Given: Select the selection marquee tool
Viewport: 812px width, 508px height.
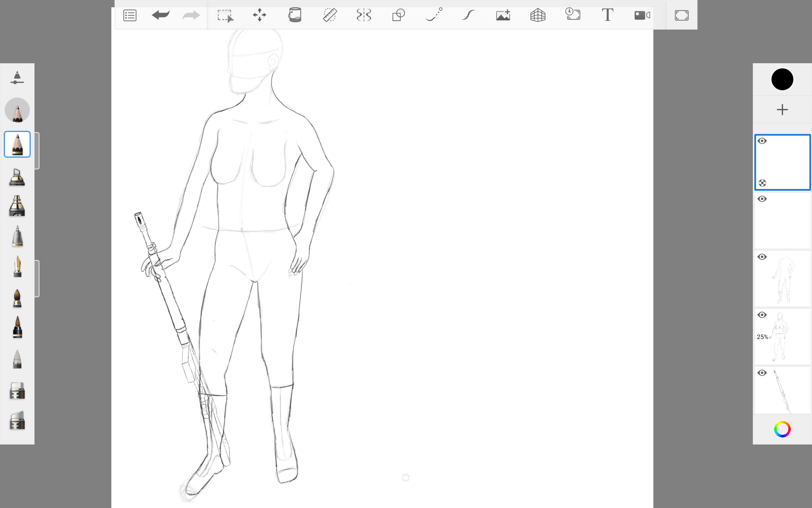Looking at the screenshot, I should 225,15.
